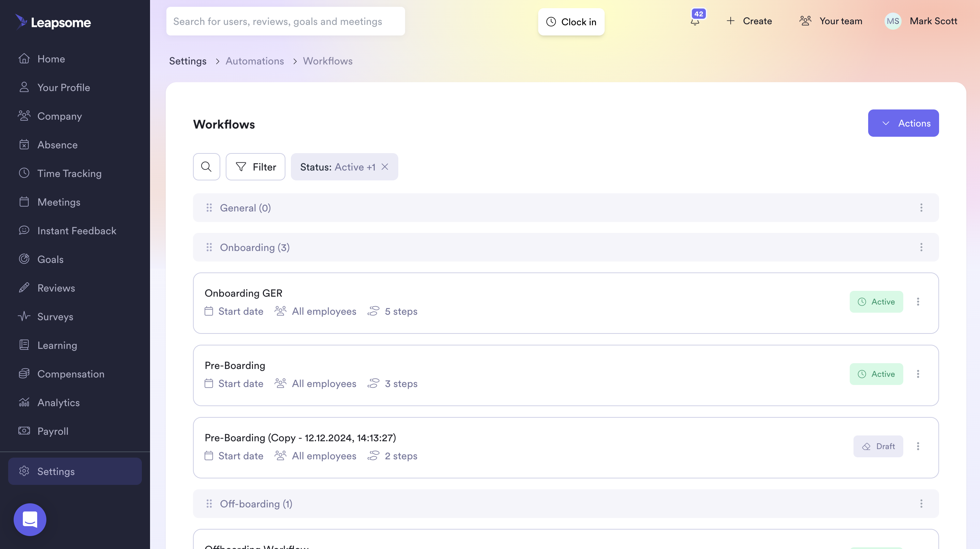Image resolution: width=980 pixels, height=549 pixels.
Task: Click the Create button
Action: (749, 21)
